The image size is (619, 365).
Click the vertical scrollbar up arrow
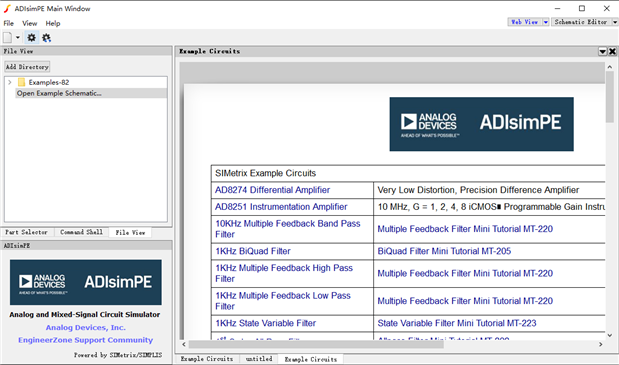click(x=610, y=67)
